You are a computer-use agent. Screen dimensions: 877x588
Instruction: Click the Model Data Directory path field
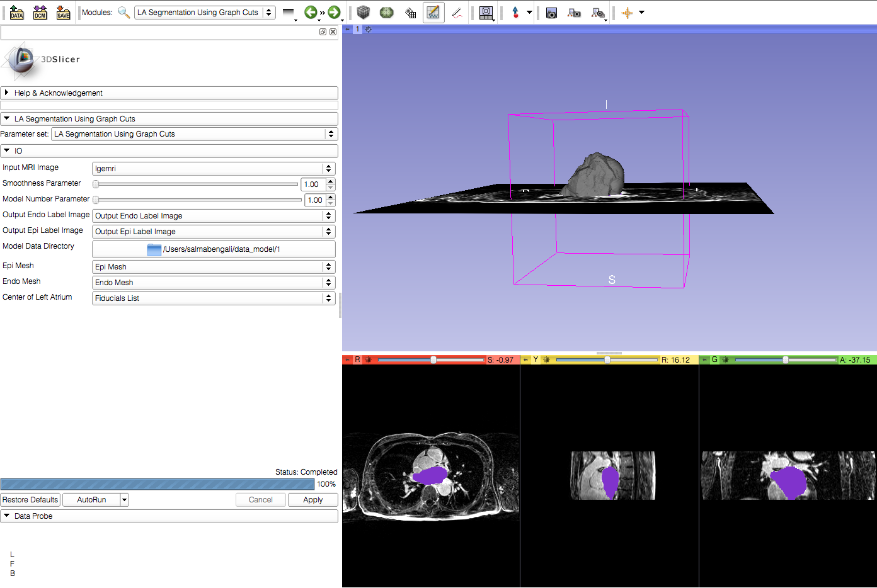point(214,249)
